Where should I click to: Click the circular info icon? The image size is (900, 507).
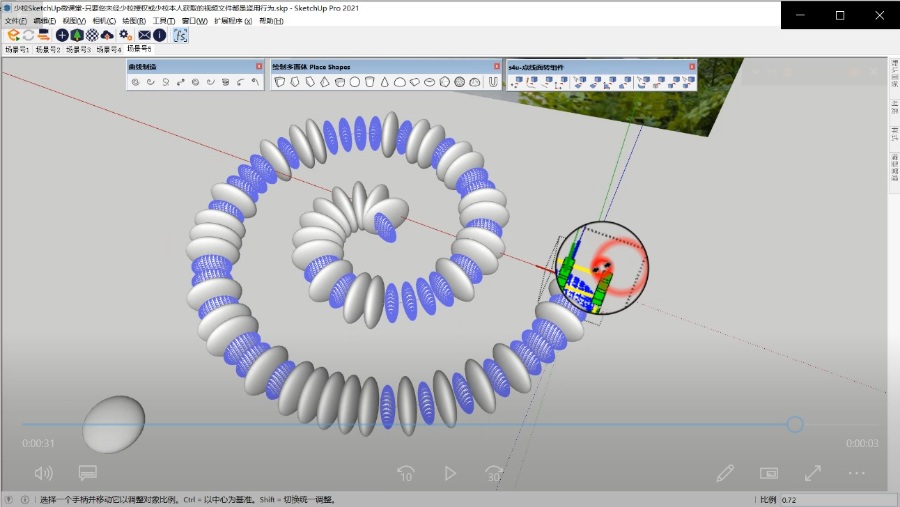(160, 35)
